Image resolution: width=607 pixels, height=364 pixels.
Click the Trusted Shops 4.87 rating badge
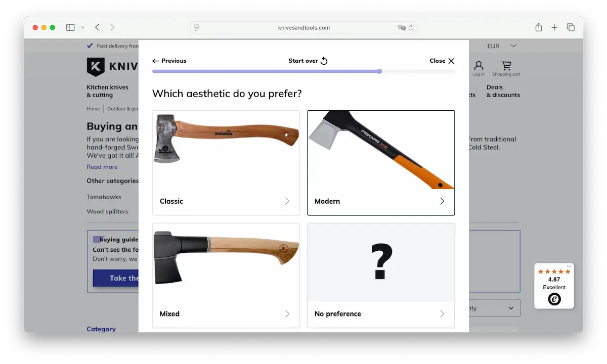coord(554,286)
